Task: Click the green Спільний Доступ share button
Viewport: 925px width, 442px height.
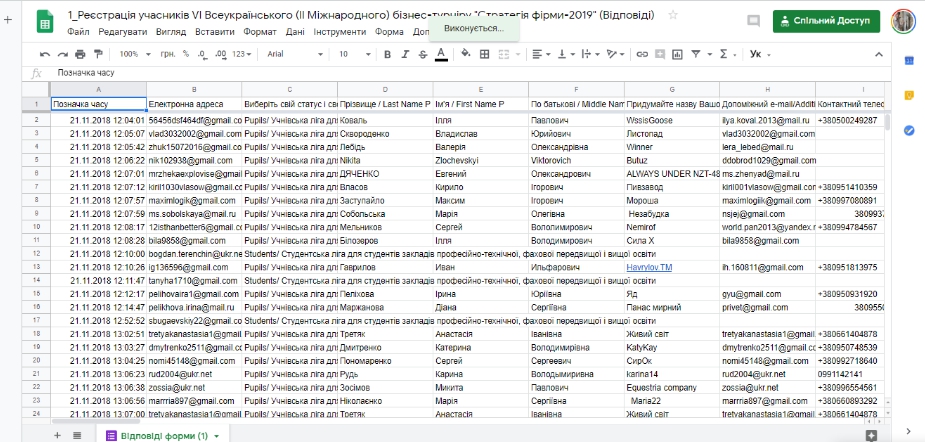Action: click(x=826, y=21)
